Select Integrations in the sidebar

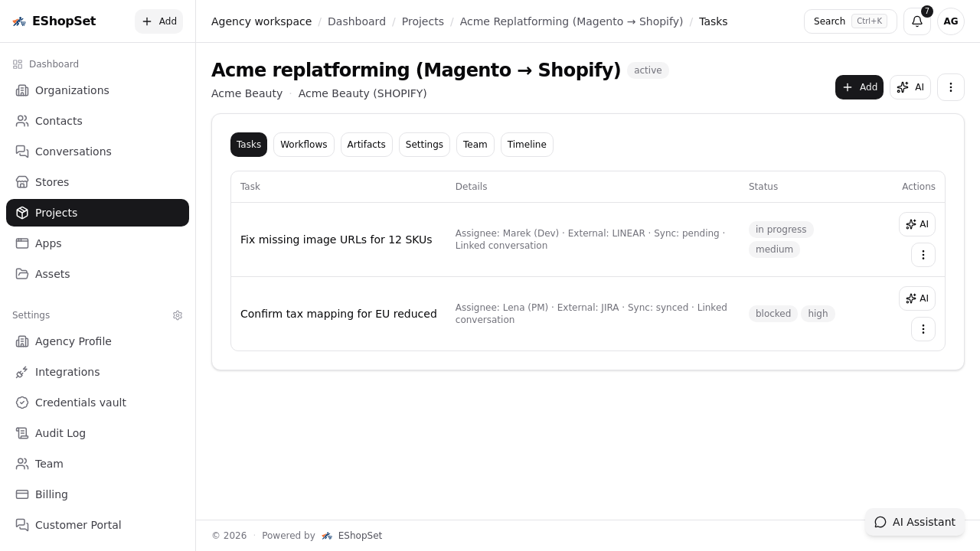tap(67, 372)
